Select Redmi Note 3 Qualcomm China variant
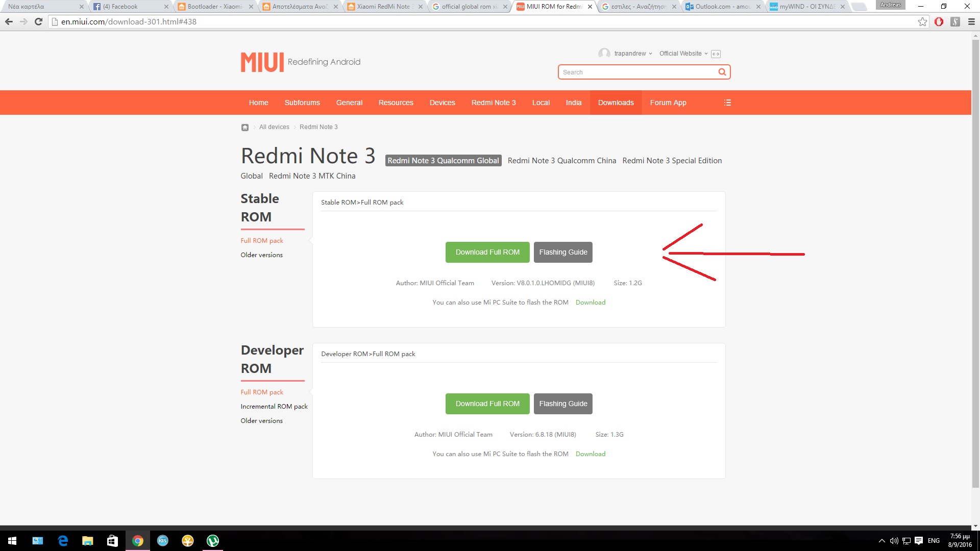The width and height of the screenshot is (980, 551). pyautogui.click(x=561, y=161)
